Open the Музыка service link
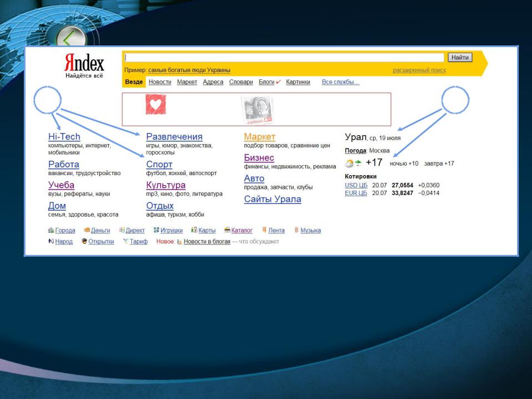 pyautogui.click(x=310, y=231)
